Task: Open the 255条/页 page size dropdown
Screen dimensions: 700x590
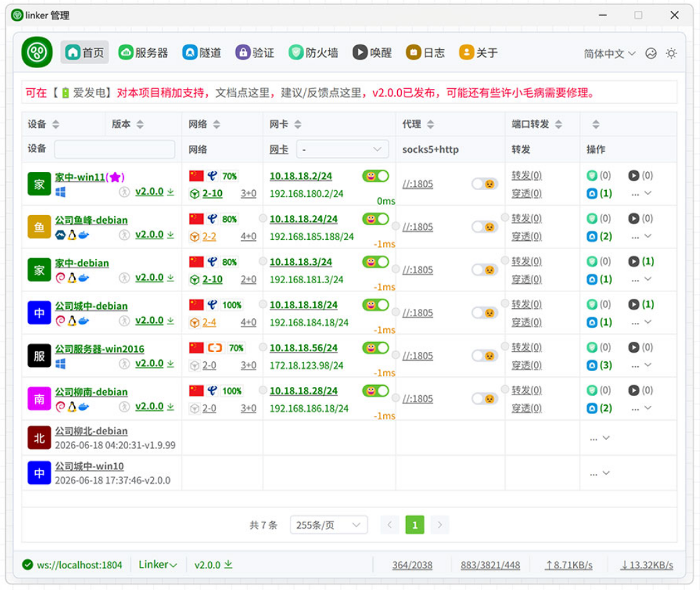Action: point(329,525)
